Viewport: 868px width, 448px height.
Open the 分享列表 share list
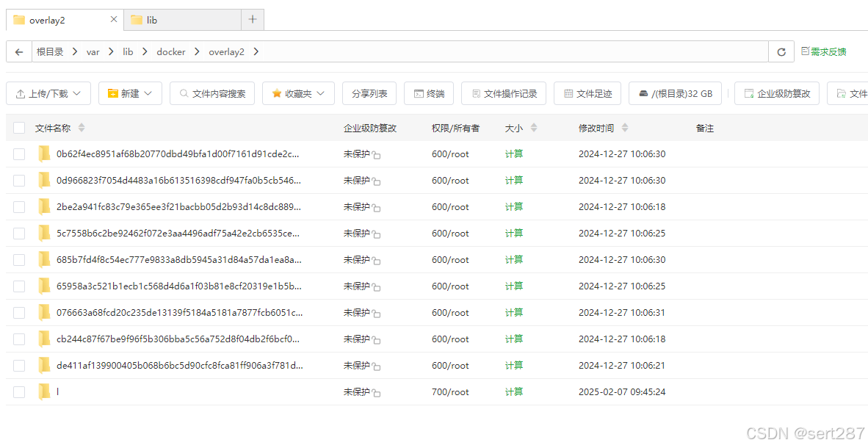[x=369, y=93]
